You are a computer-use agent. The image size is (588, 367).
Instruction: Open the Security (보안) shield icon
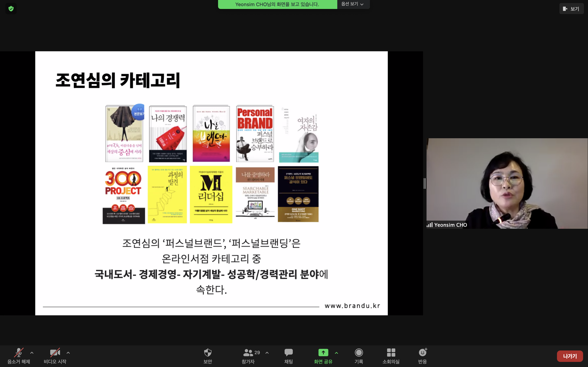tap(208, 353)
